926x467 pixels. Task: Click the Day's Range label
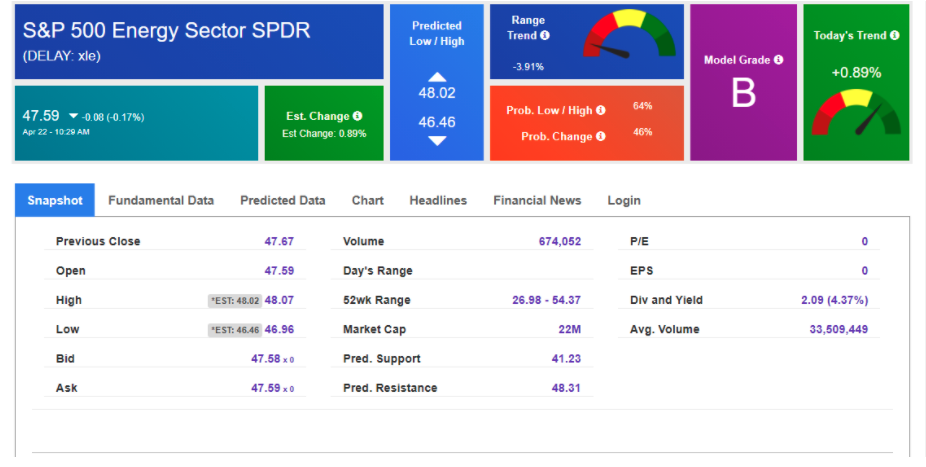pyautogui.click(x=378, y=271)
